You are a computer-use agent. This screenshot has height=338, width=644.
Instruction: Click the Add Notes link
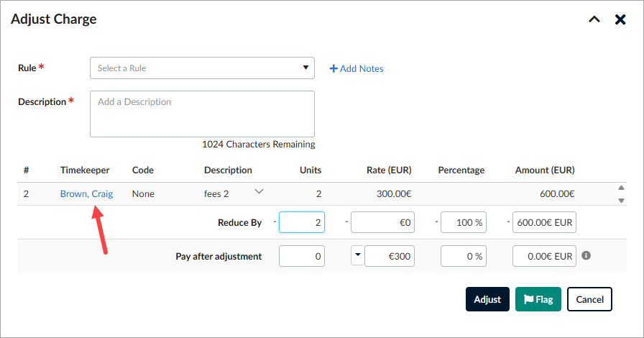click(x=356, y=68)
